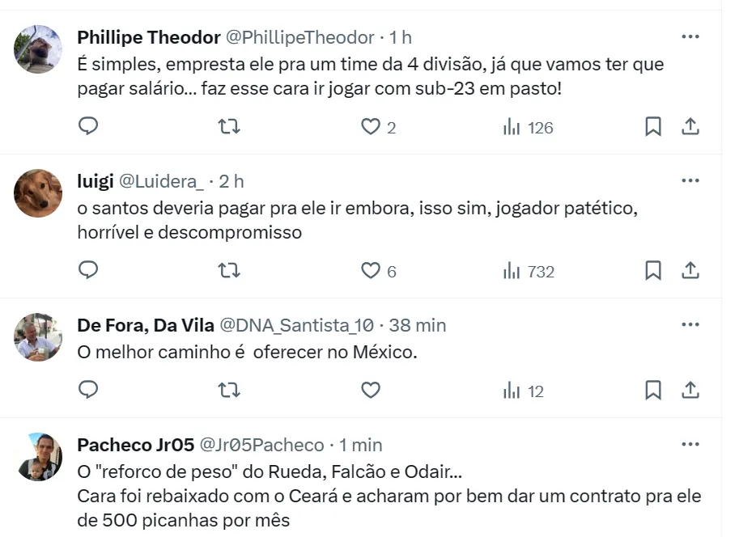756x537 pixels.
Task: Open @DNA_Santista_10 profile handle
Action: click(297, 325)
